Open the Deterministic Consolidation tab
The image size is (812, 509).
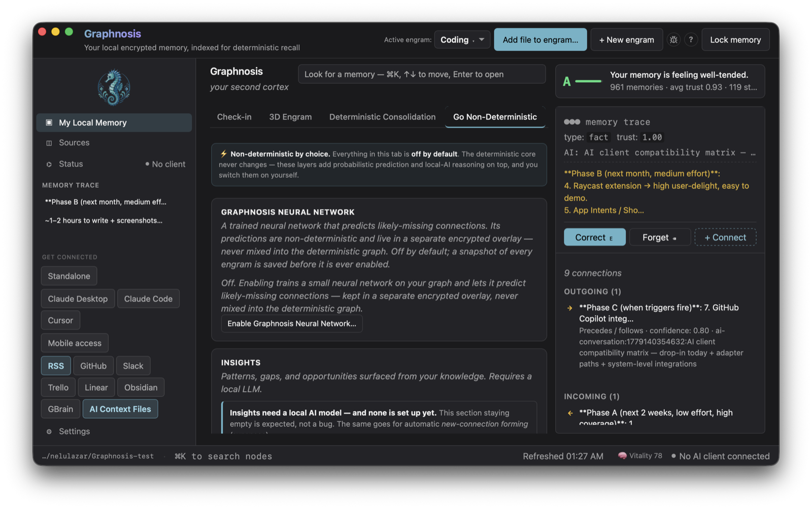[x=382, y=117]
